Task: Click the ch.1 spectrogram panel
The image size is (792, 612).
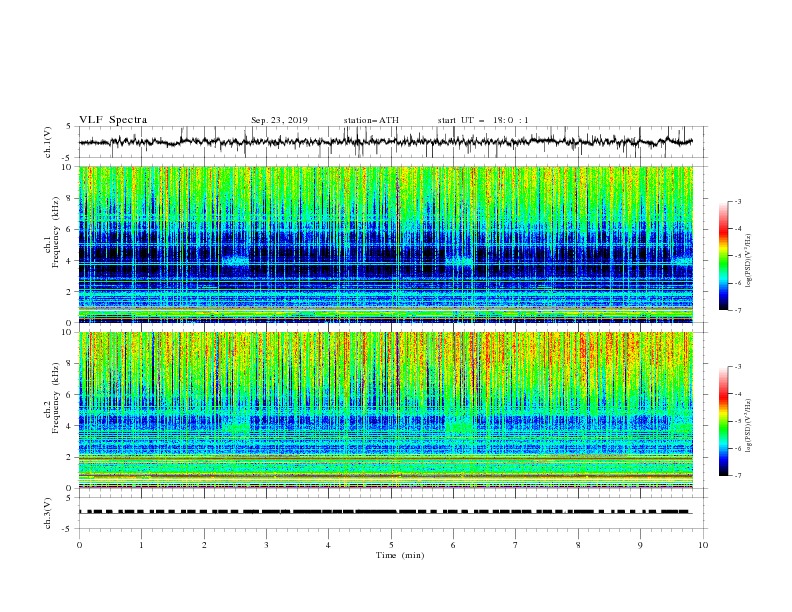Action: point(386,244)
